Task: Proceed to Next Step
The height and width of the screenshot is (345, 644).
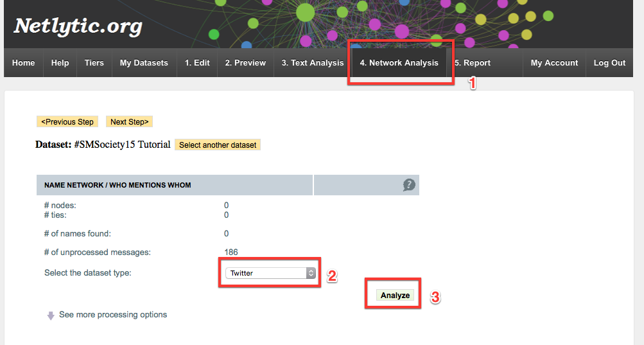Action: click(x=129, y=122)
